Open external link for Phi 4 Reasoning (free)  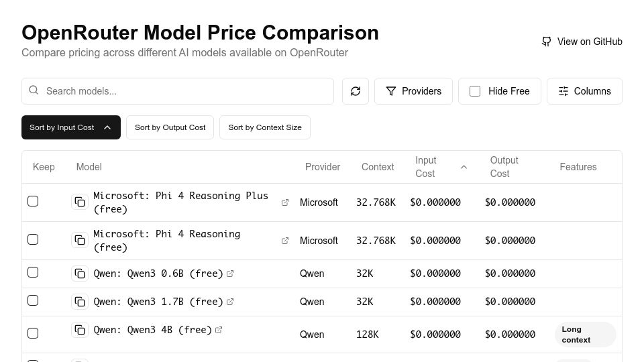point(284,241)
